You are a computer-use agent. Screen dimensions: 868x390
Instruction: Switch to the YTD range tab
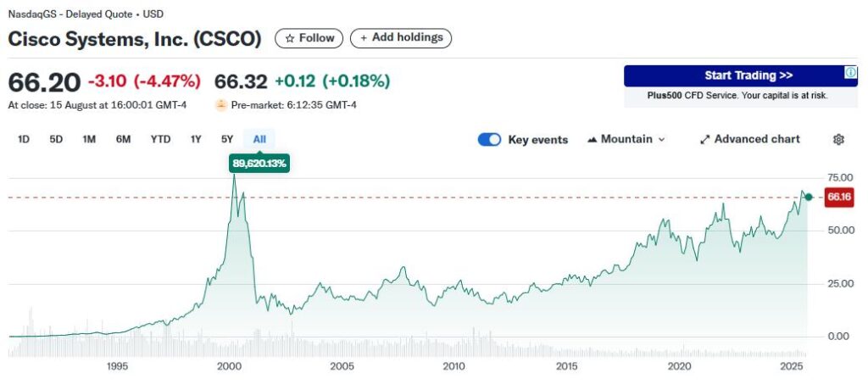click(160, 139)
